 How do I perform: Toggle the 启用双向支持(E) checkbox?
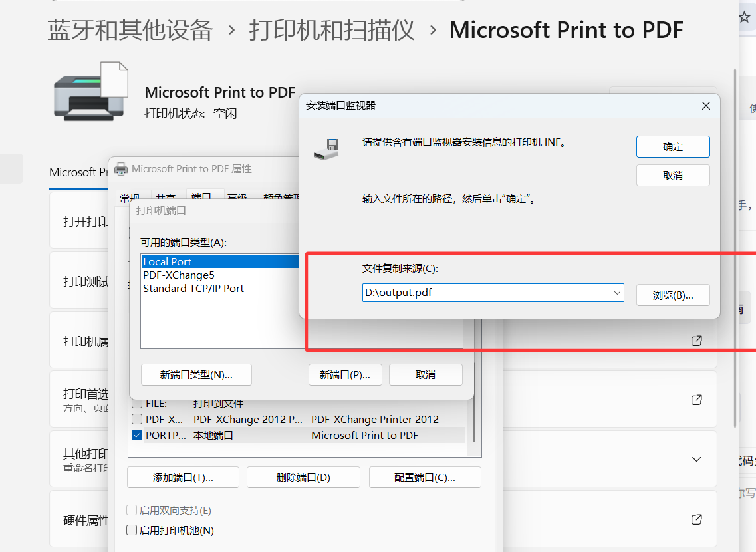132,510
